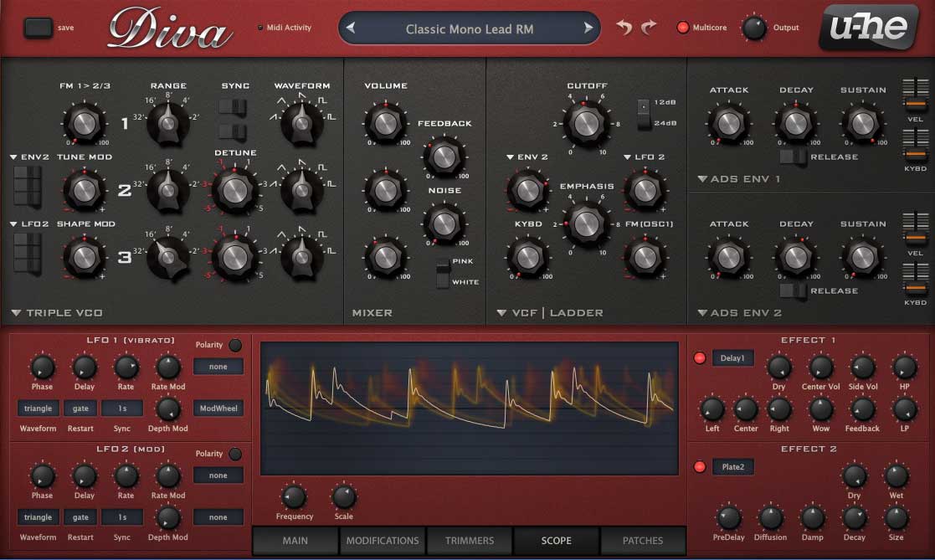Switch to the MAIN tab

295,540
